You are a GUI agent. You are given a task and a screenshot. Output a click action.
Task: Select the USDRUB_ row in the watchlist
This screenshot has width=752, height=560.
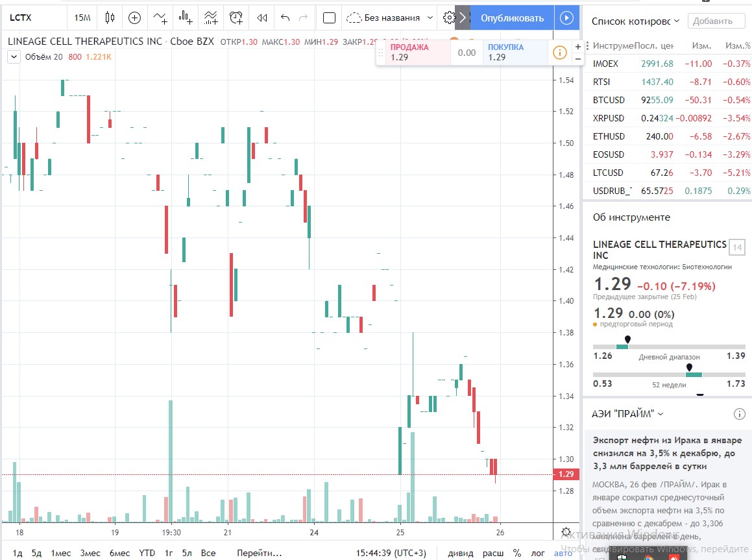667,191
